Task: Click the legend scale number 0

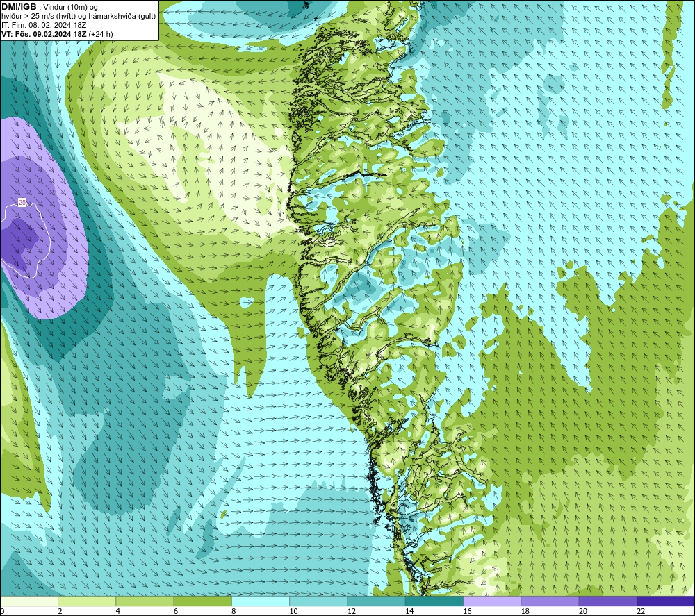Action: [2, 611]
